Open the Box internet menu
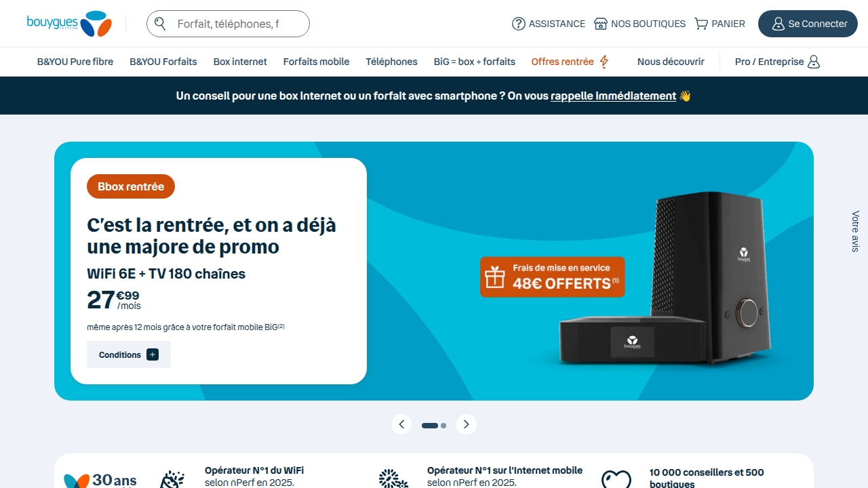This screenshot has width=868, height=488. tap(240, 62)
